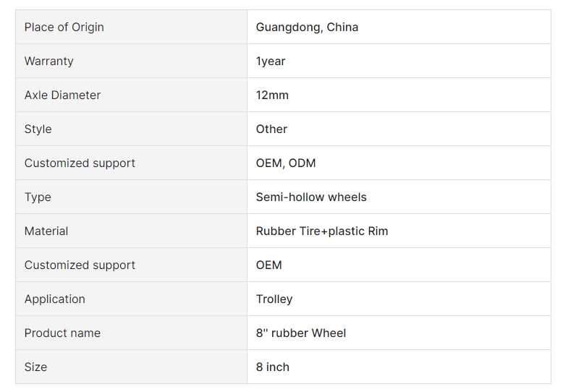Click the "Material" attribute label
The image size is (563, 392).
(x=46, y=231)
